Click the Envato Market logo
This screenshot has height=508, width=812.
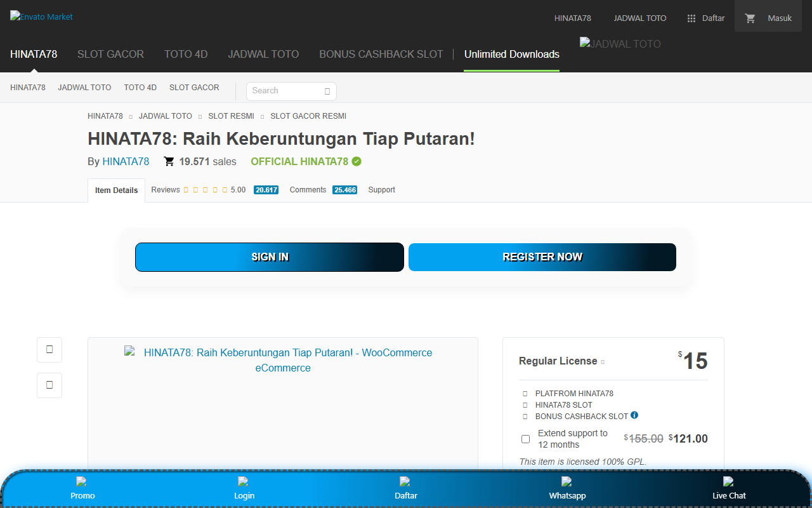tap(42, 17)
